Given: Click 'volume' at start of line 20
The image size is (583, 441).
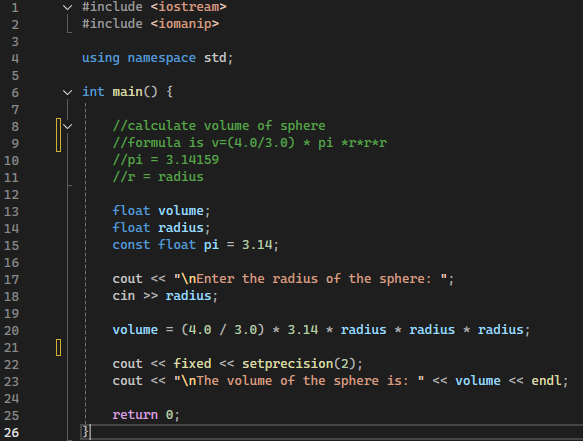Looking at the screenshot, I should [135, 330].
